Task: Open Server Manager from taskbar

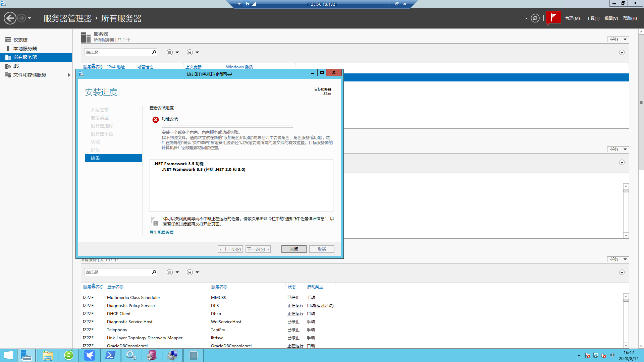Action: [x=26, y=355]
